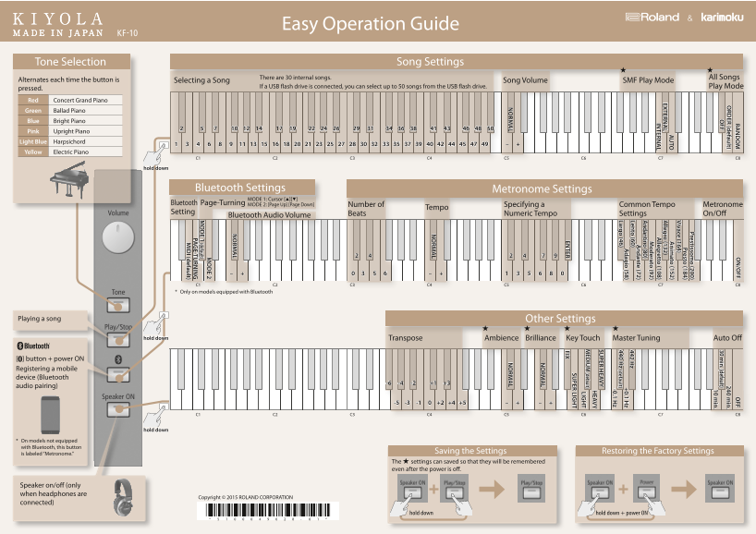Click the star above All Songs Play Mode
This screenshot has height=534, width=756.
[x=710, y=70]
